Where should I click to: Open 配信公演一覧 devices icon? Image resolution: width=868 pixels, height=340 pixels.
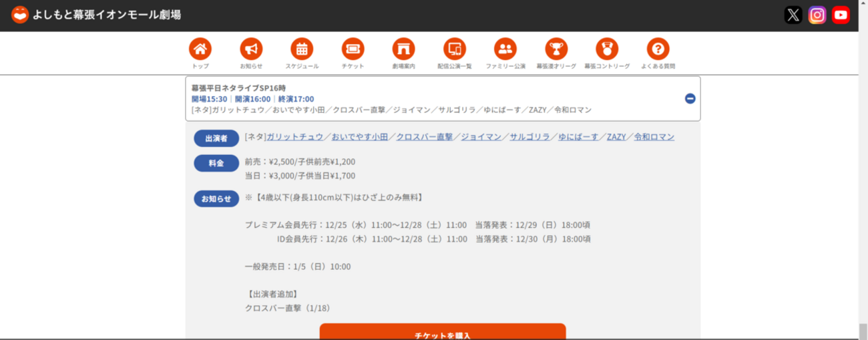(455, 49)
